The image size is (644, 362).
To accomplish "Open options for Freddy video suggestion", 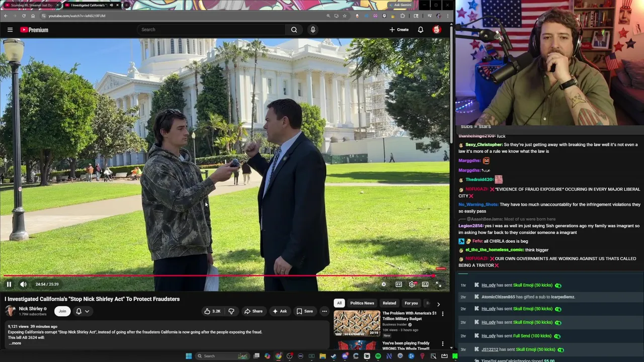I will [443, 344].
